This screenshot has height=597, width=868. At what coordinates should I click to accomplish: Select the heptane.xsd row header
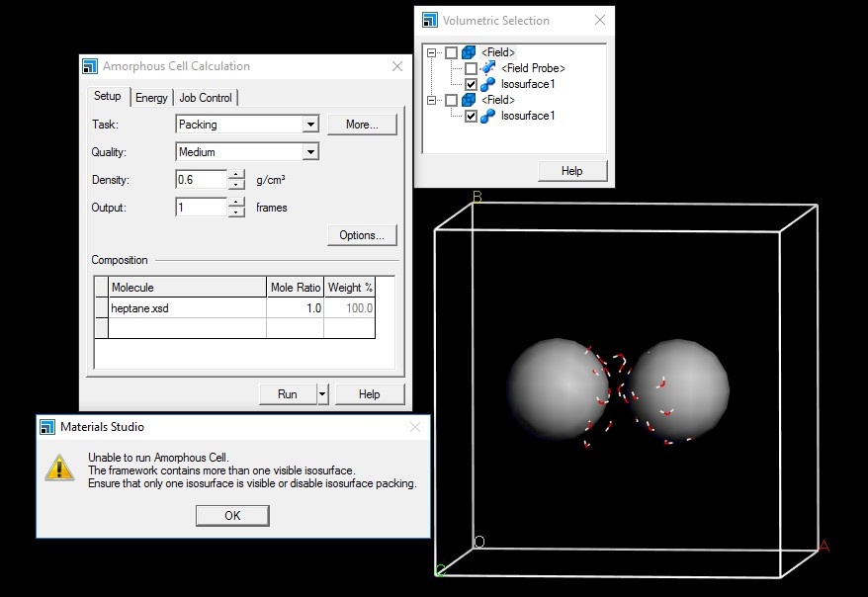click(101, 308)
